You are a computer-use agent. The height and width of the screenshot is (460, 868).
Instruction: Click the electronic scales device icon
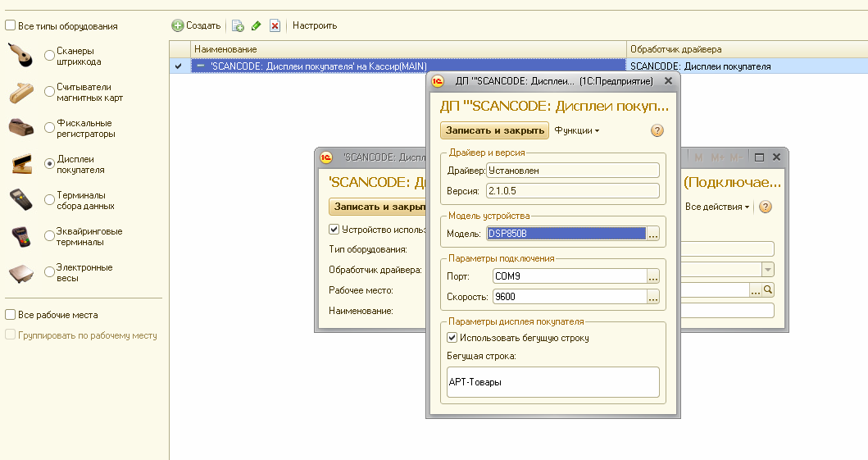21,272
